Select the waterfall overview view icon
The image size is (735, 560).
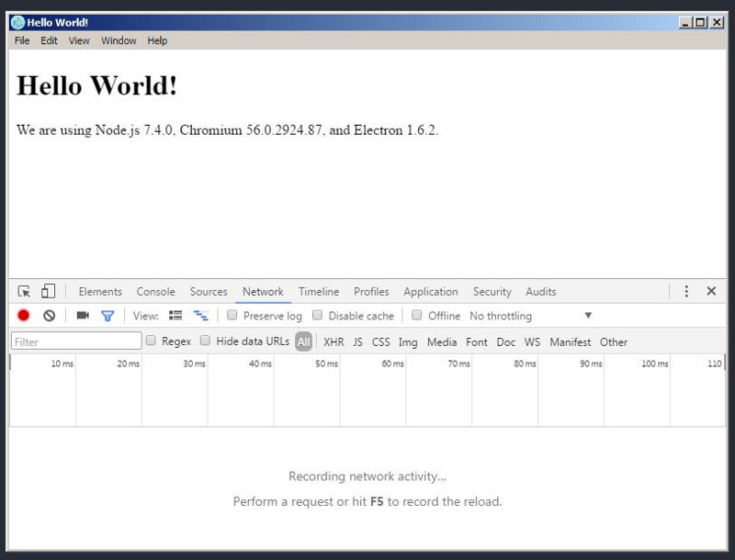[x=200, y=316]
